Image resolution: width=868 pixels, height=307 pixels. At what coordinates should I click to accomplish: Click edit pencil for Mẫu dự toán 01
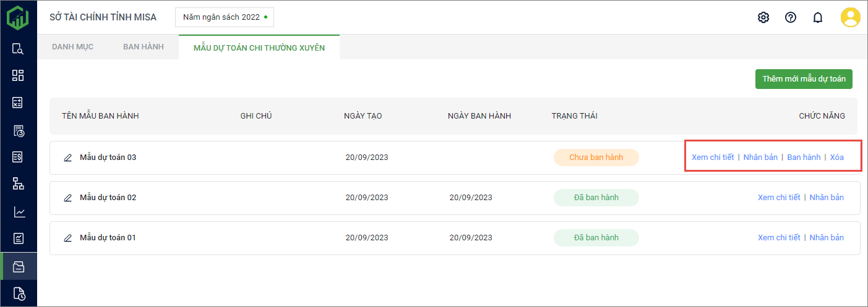click(x=68, y=238)
